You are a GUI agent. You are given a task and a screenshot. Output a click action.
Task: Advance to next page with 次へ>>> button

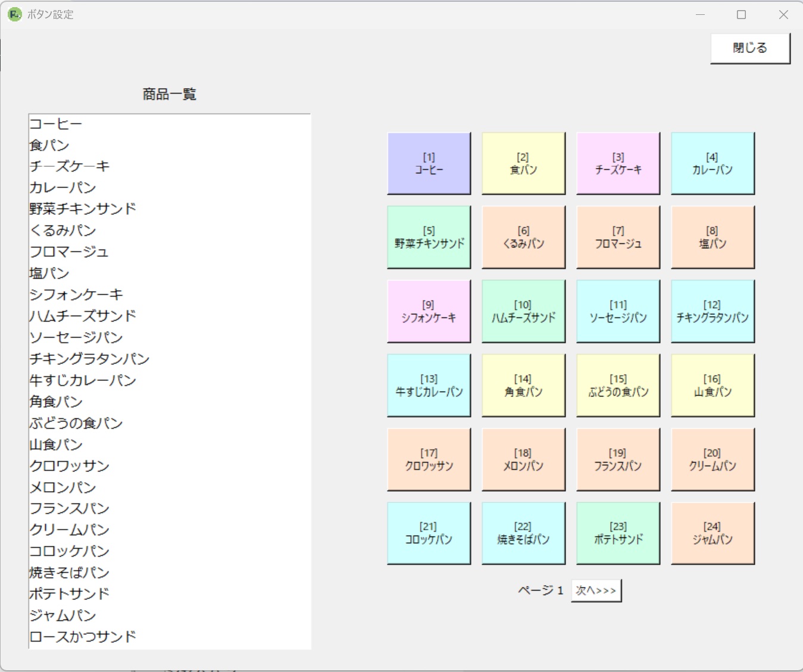596,589
